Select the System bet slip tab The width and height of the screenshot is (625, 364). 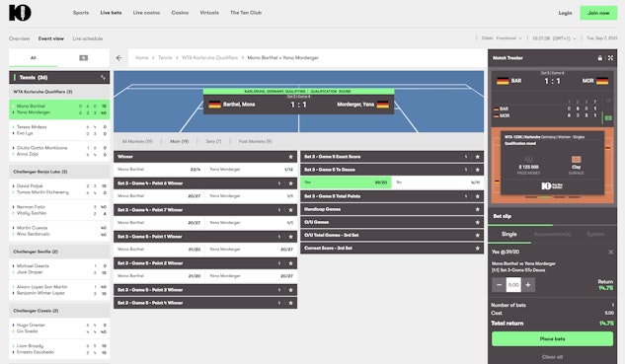(x=595, y=234)
